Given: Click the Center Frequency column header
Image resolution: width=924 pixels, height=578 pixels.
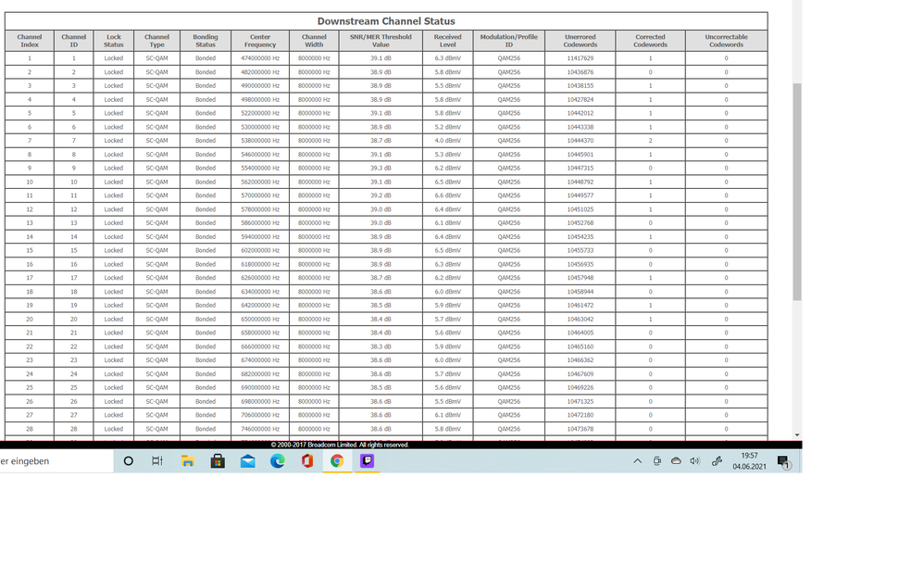Looking at the screenshot, I should click(x=260, y=41).
